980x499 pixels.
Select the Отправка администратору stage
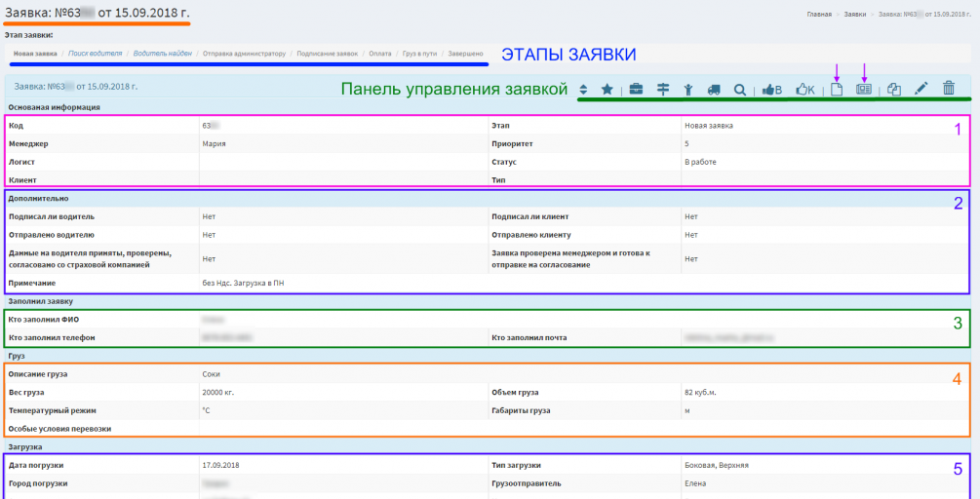pos(245,54)
